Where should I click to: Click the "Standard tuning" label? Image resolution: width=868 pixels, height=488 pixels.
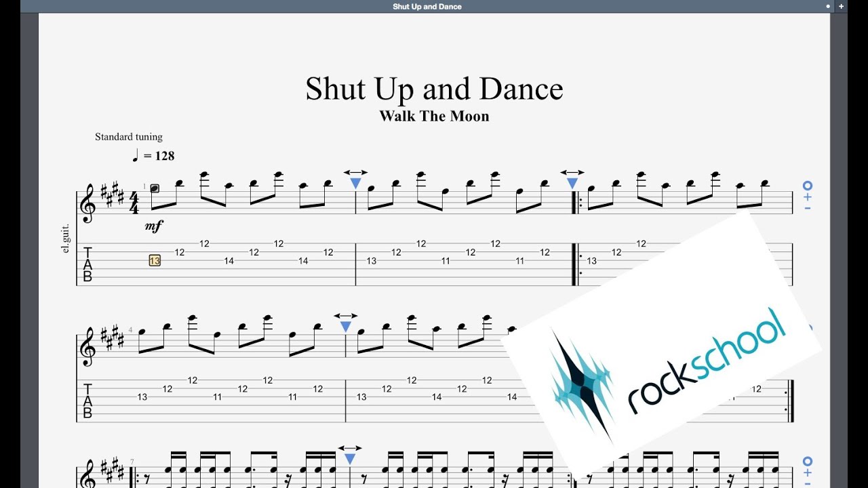pyautogui.click(x=129, y=137)
